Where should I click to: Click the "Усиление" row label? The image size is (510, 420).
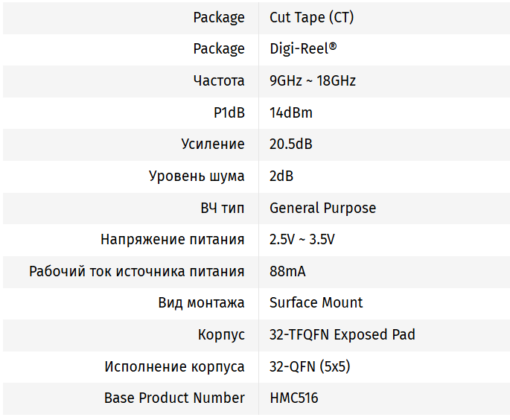[212, 144]
